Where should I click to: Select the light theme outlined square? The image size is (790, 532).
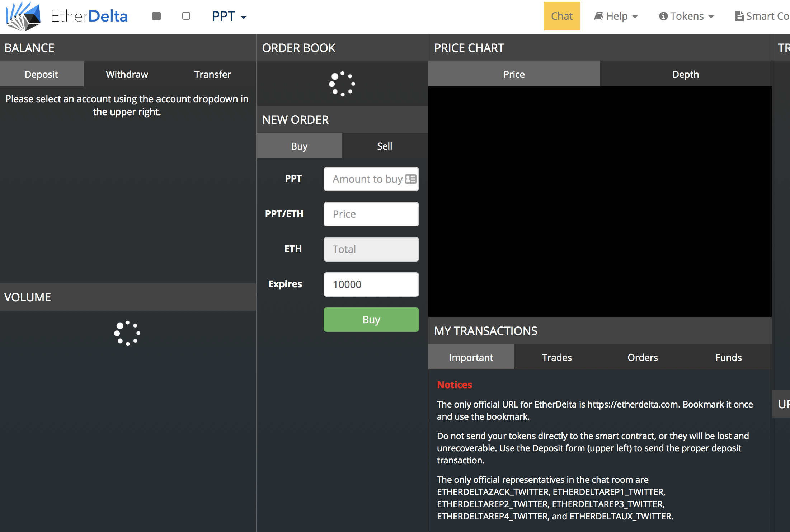click(x=186, y=16)
